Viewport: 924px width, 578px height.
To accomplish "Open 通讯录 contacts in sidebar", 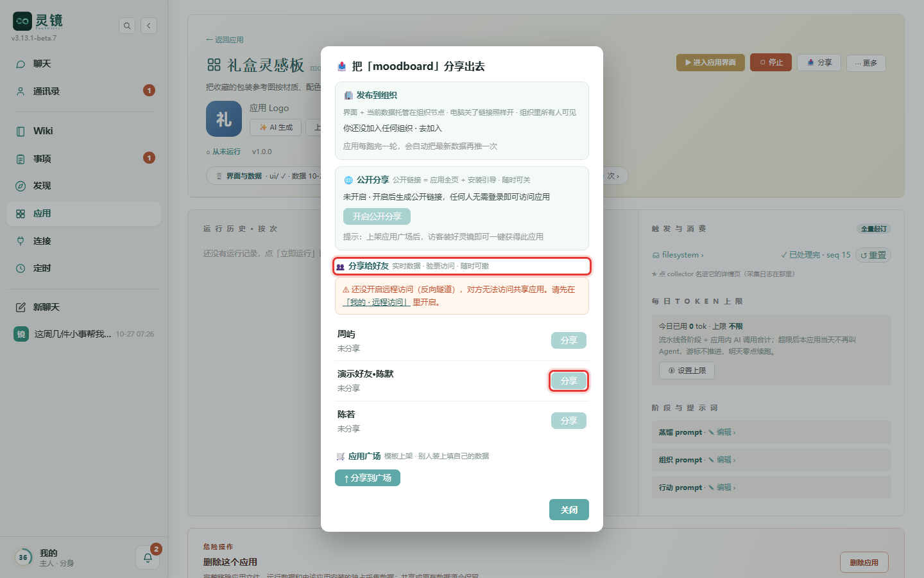I will pyautogui.click(x=83, y=91).
